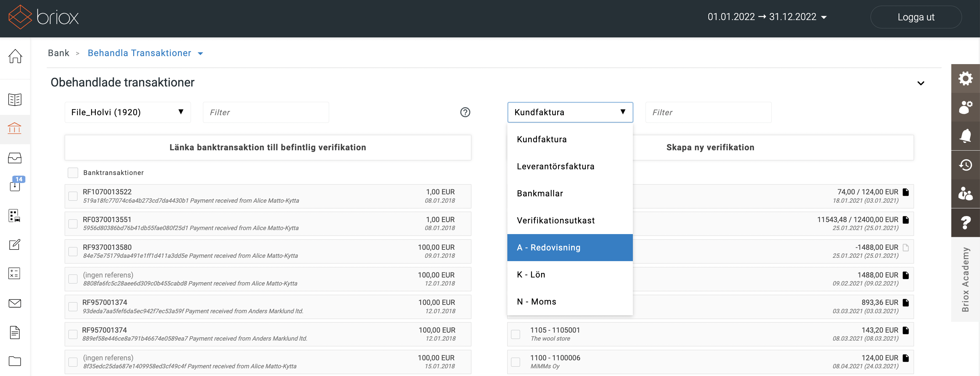Open the history clock icon

click(x=965, y=165)
